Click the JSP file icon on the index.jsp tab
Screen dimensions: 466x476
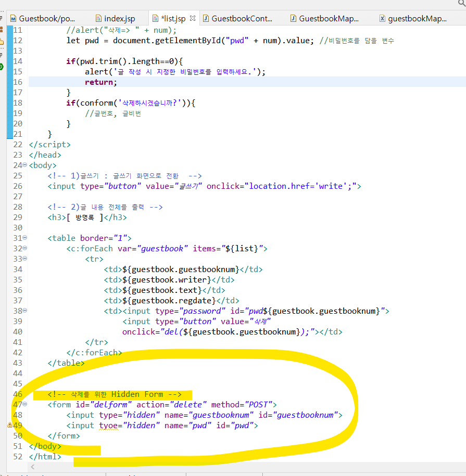pos(98,19)
